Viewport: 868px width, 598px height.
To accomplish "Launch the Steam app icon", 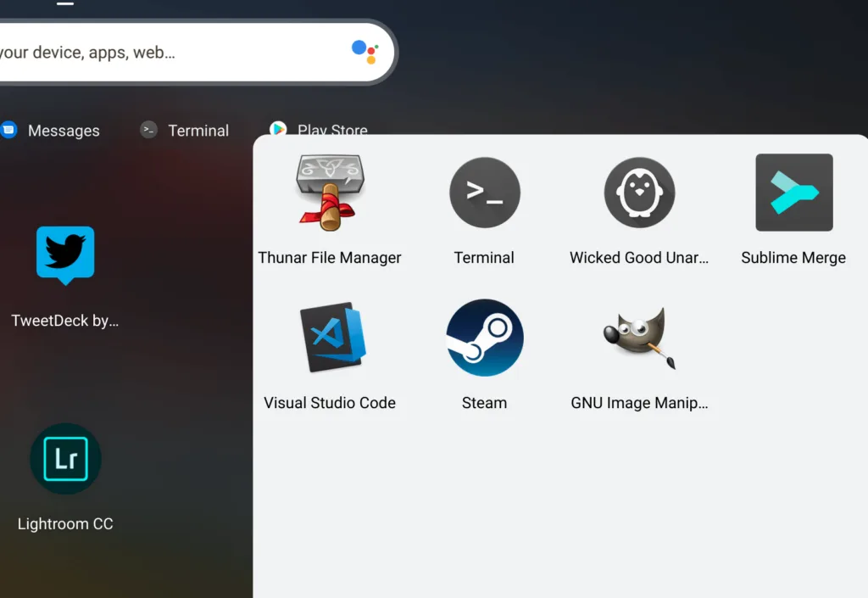I will 484,337.
